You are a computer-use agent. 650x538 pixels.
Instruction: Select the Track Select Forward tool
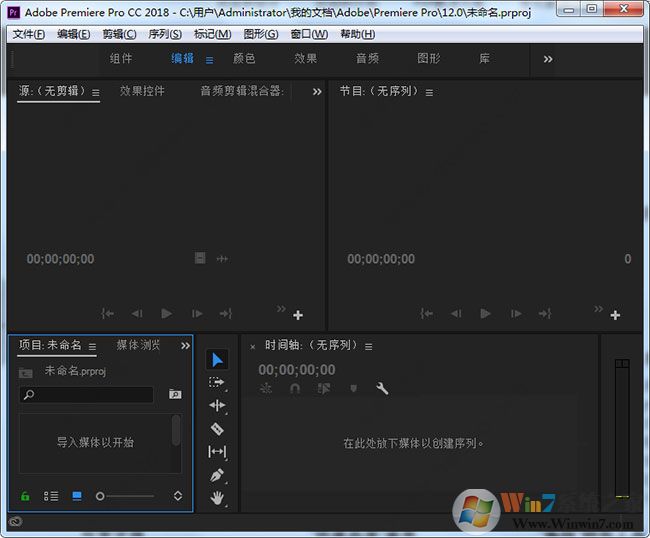[x=218, y=383]
